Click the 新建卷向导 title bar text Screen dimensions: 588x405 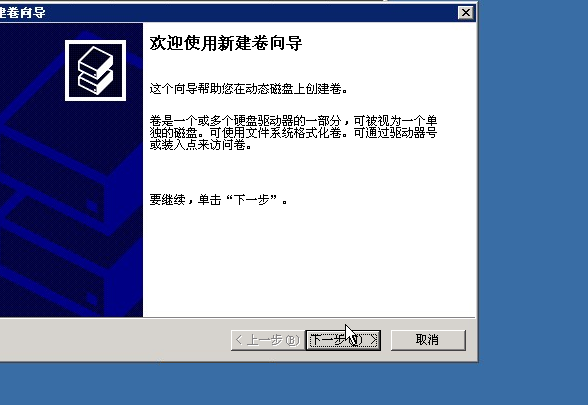click(x=22, y=13)
